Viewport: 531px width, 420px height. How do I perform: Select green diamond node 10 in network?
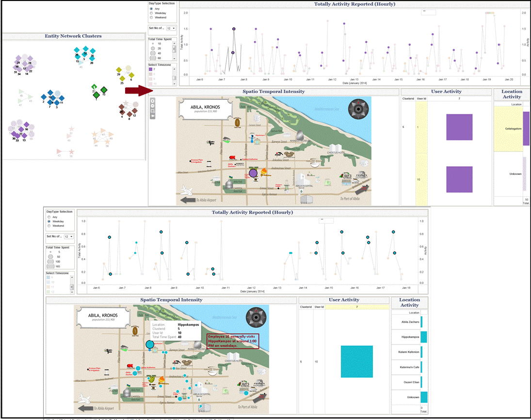pyautogui.click(x=104, y=90)
